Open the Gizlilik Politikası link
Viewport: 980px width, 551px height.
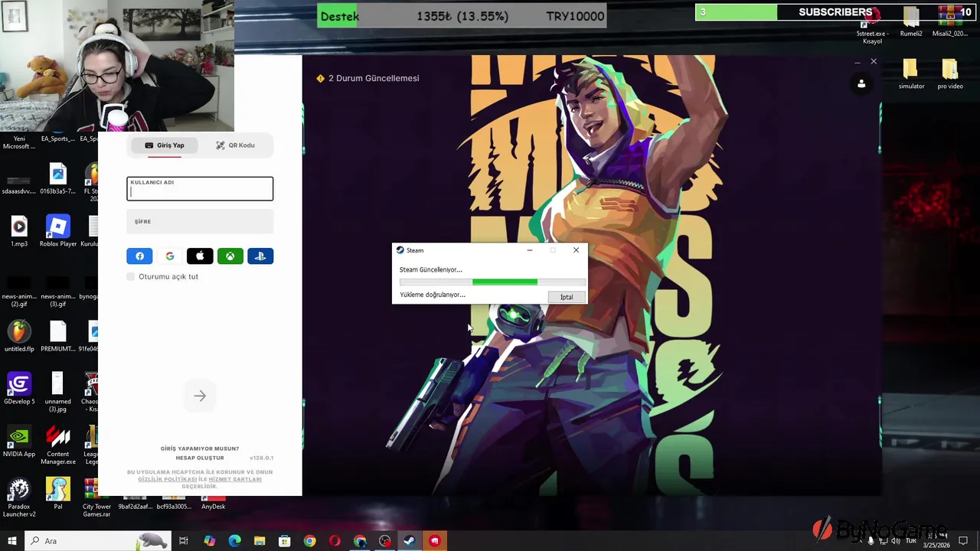[167, 479]
